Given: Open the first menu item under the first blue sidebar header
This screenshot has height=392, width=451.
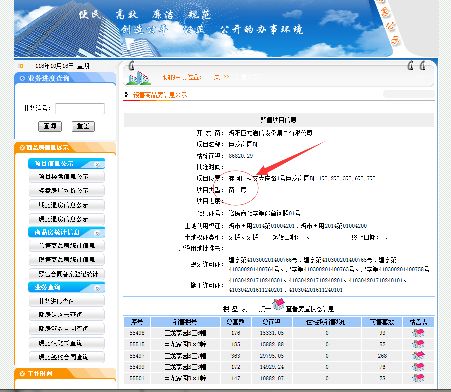Looking at the screenshot, I should 67,177.
